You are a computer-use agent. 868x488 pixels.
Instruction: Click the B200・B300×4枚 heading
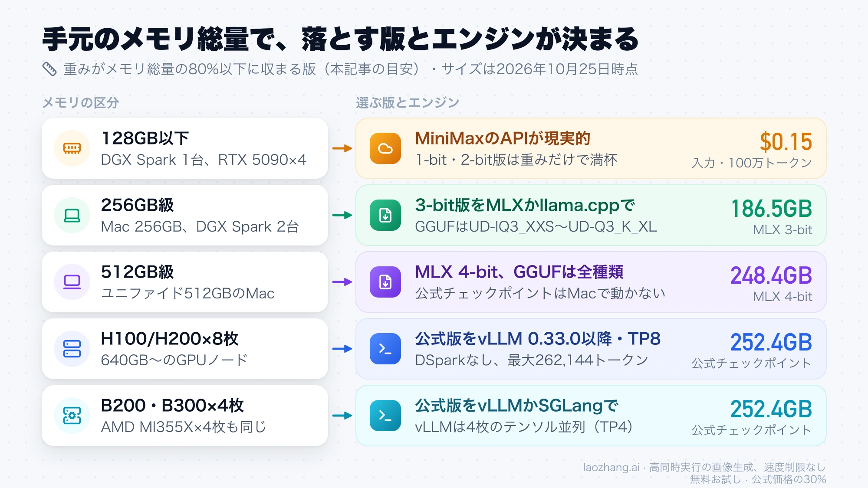(172, 406)
